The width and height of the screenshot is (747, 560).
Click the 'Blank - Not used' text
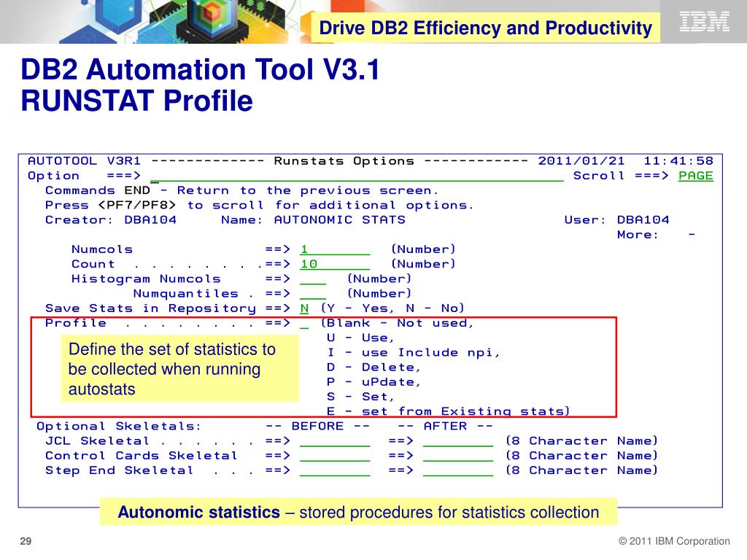click(398, 323)
